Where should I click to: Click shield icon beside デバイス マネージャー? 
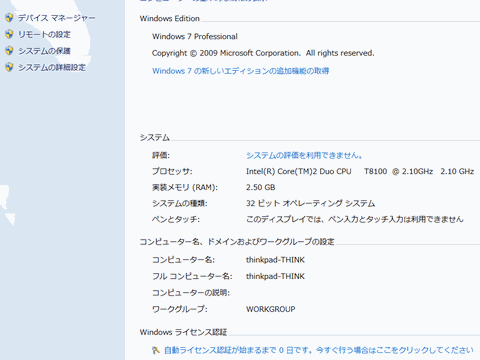tap(9, 18)
